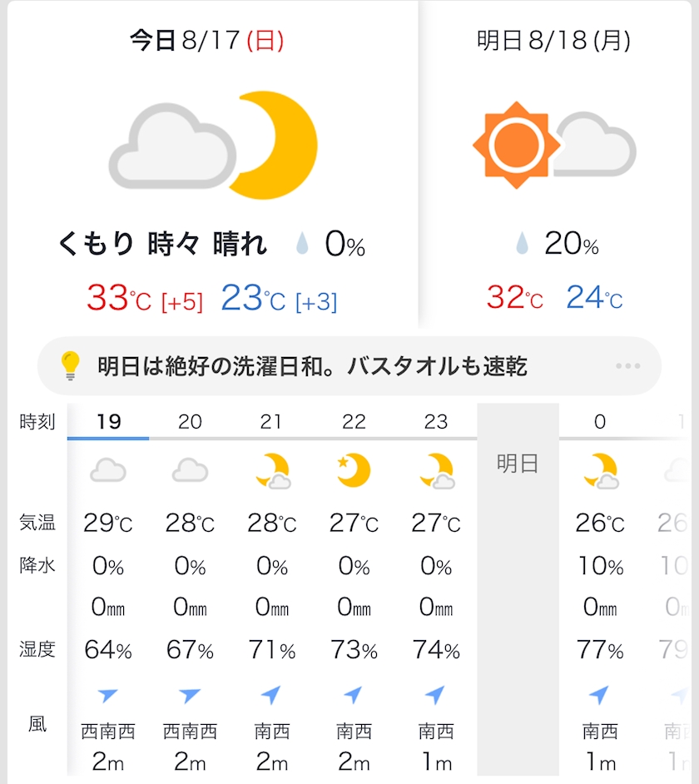Tap the moon-cloud icon for 23 o'clock
699x784 pixels.
[x=436, y=472]
